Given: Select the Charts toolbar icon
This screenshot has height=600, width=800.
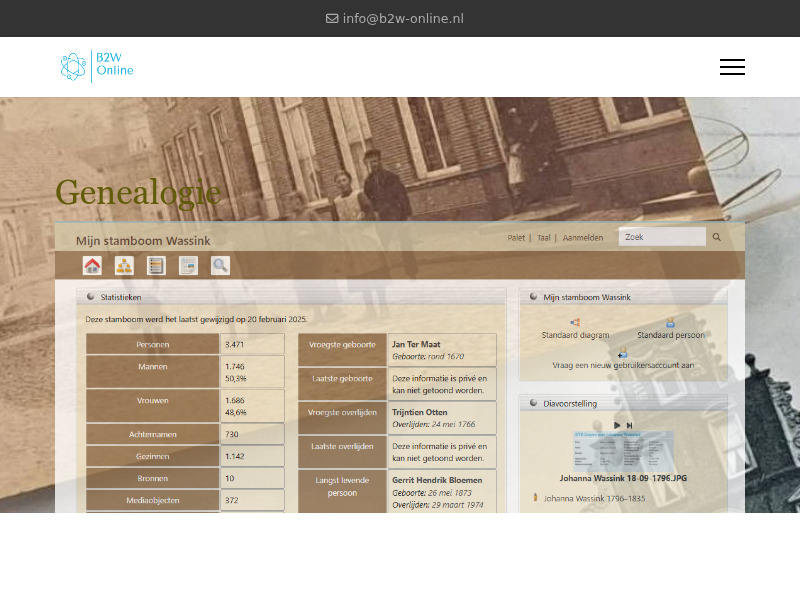Looking at the screenshot, I should pyautogui.click(x=123, y=266).
